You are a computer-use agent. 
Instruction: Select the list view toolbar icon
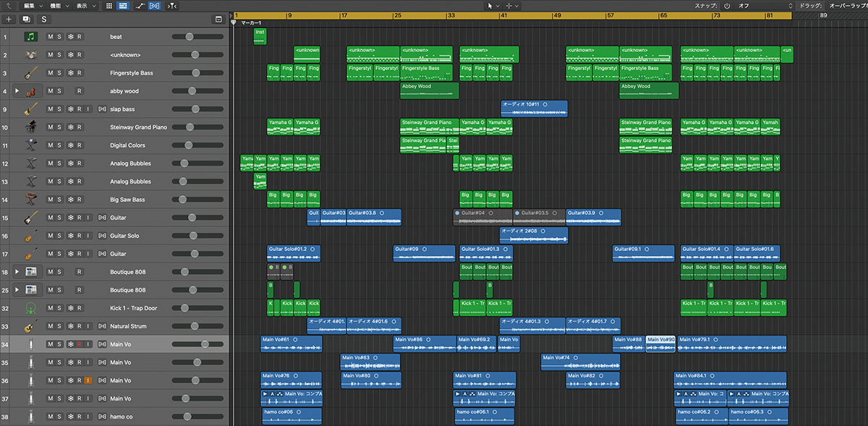[x=123, y=5]
